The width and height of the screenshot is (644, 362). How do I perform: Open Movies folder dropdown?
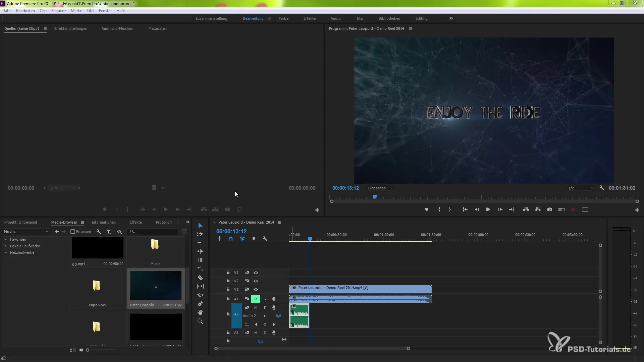[26, 232]
